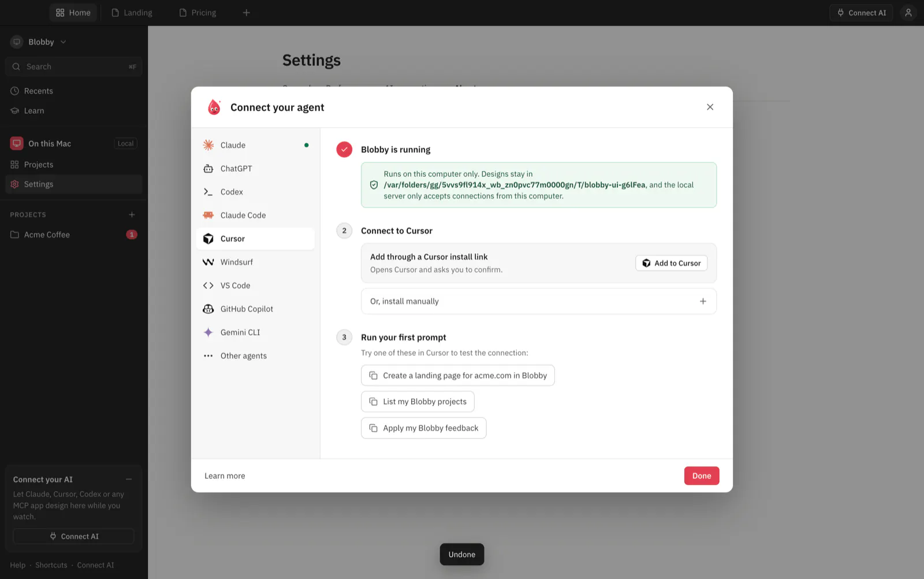Select GitHub Copilot agent
The width and height of the screenshot is (924, 579).
click(255, 309)
